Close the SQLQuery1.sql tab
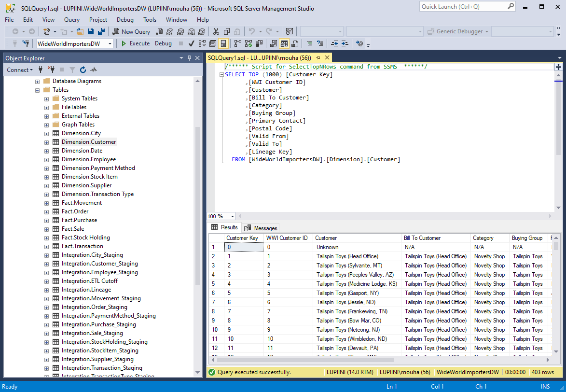This screenshot has width=566, height=392. (327, 57)
